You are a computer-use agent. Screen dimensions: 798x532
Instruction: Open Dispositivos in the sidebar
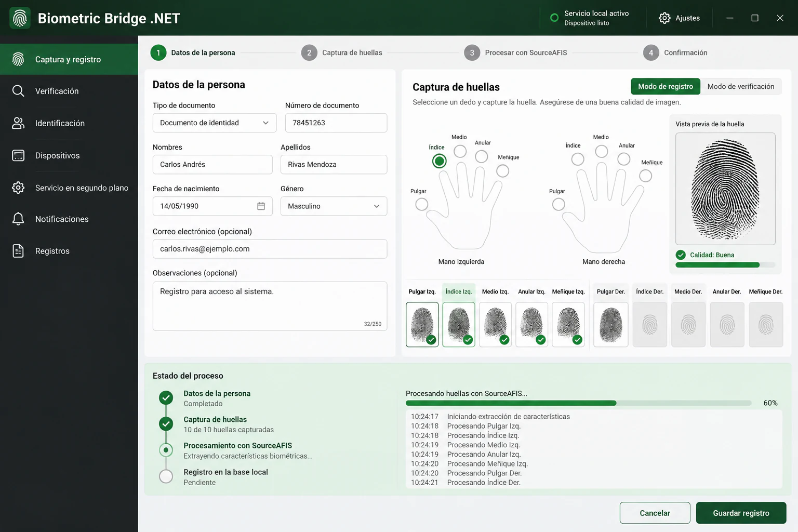coord(69,155)
